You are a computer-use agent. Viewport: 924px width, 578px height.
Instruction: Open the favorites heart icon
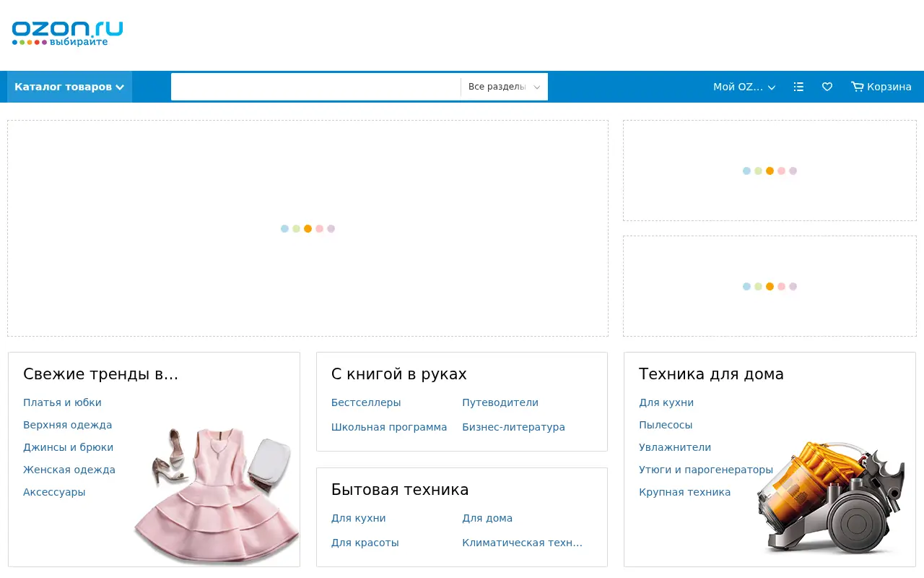[x=827, y=87]
